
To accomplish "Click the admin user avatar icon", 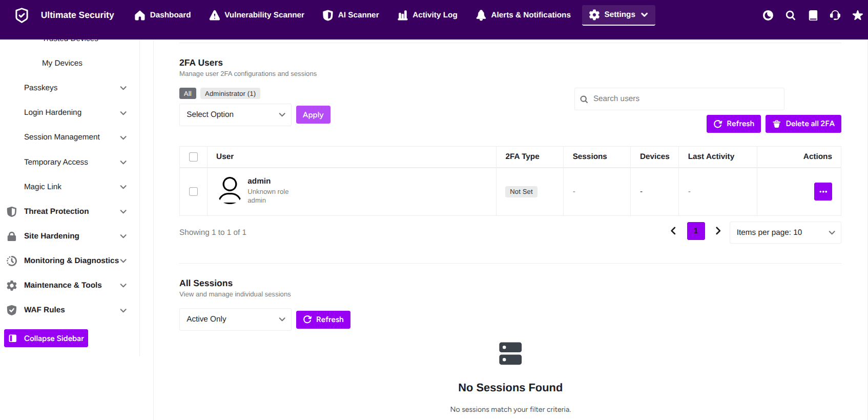I will [x=230, y=191].
